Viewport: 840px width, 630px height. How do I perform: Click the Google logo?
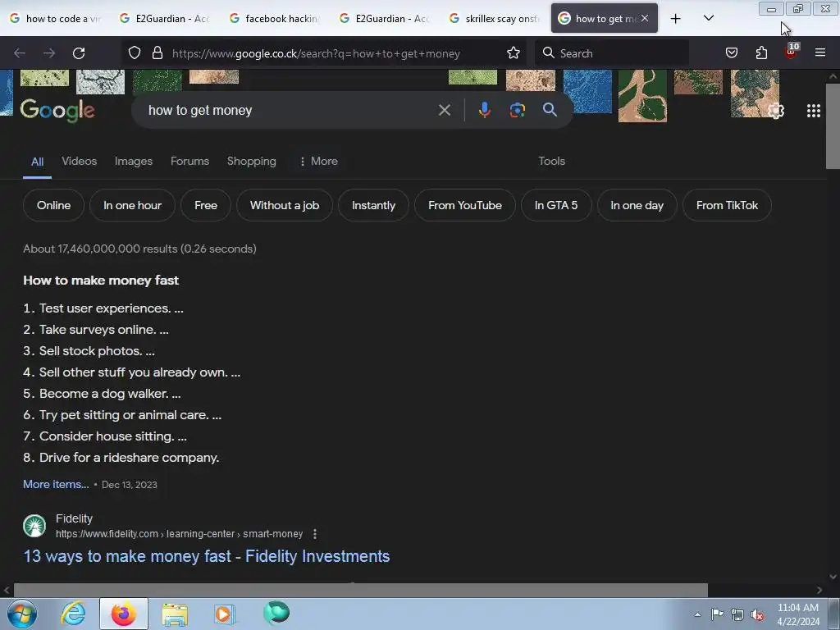pyautogui.click(x=57, y=111)
